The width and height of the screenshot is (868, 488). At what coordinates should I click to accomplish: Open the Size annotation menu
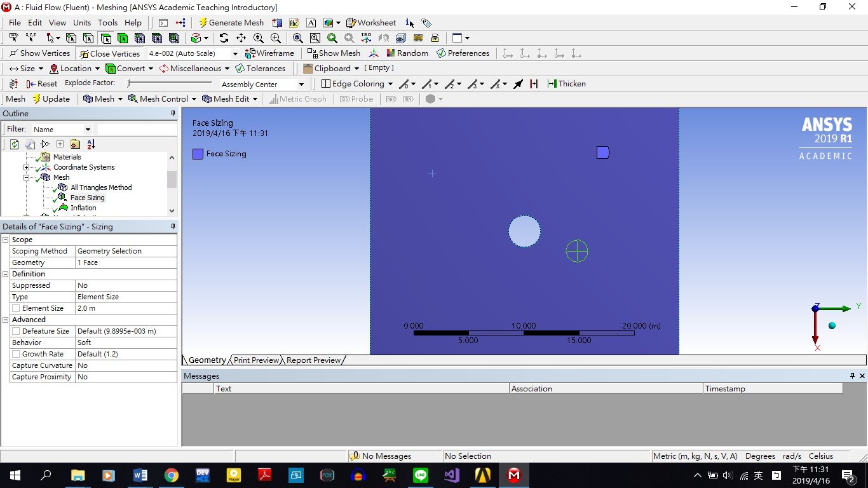click(x=26, y=69)
